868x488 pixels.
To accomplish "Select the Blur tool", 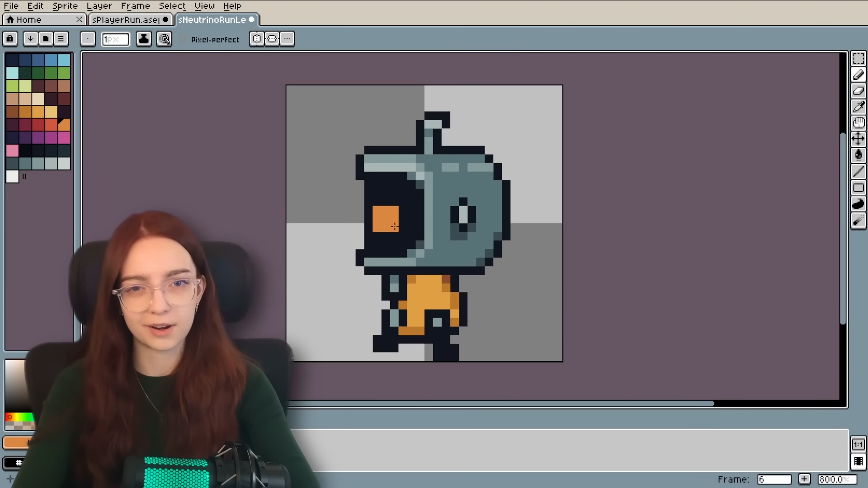I will click(x=858, y=221).
